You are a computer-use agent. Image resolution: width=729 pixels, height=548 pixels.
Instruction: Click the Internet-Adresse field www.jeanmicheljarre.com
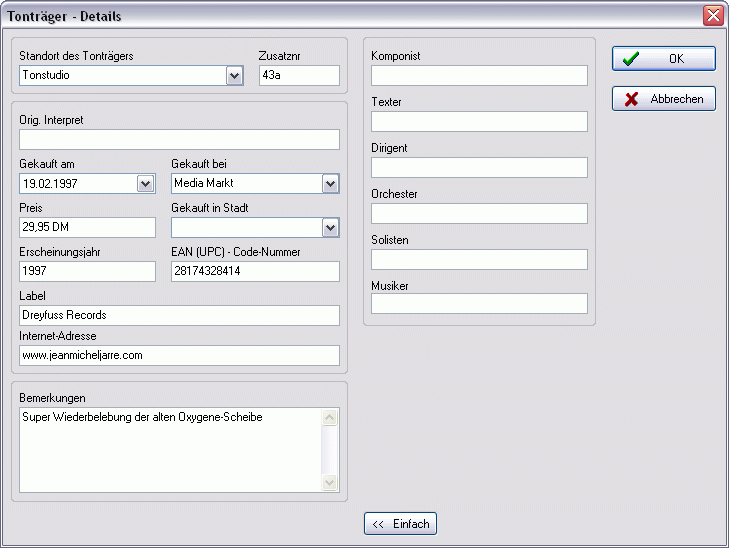(179, 355)
